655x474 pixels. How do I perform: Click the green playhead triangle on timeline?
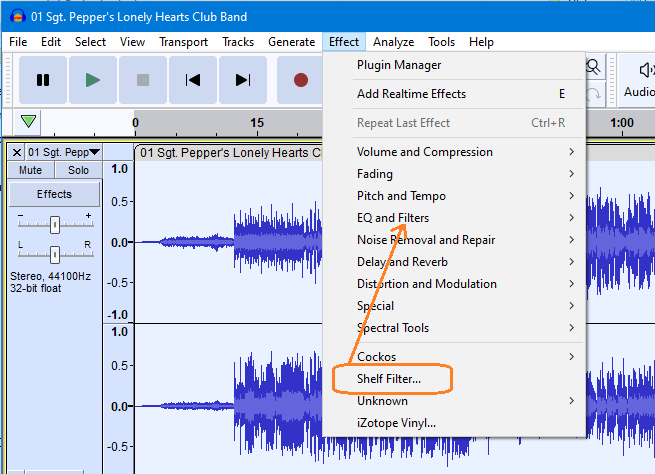pyautogui.click(x=29, y=122)
